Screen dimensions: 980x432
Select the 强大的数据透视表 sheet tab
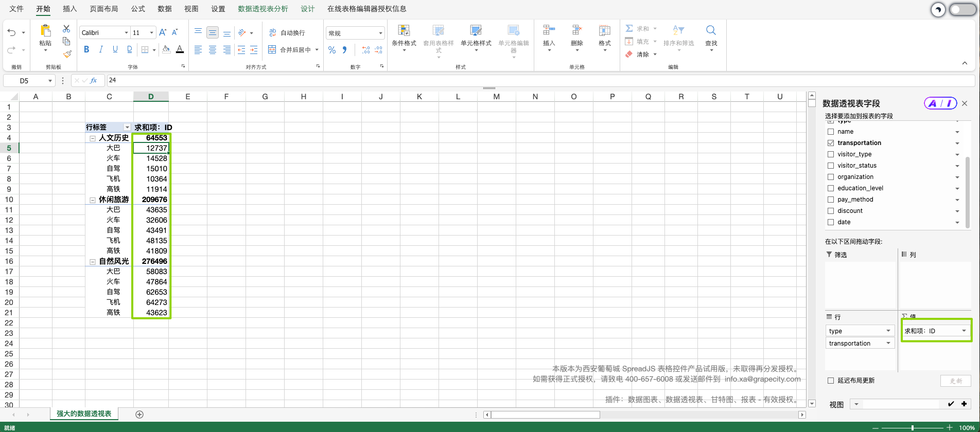click(84, 414)
